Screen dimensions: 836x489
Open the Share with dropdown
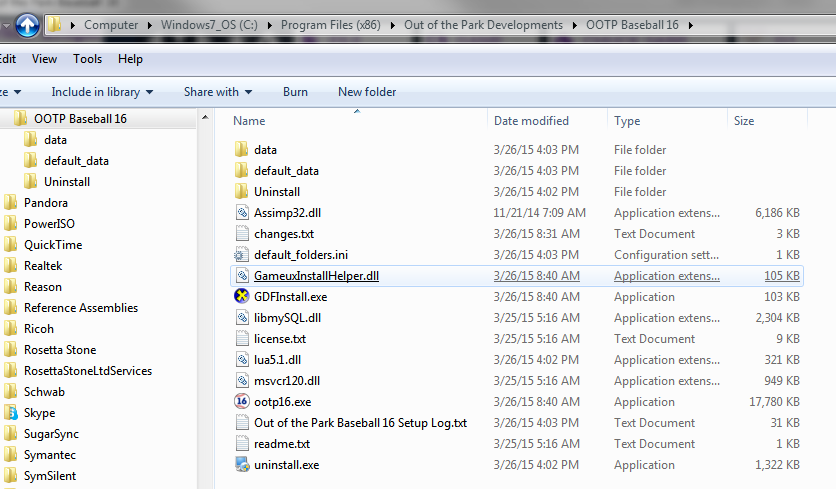[217, 92]
